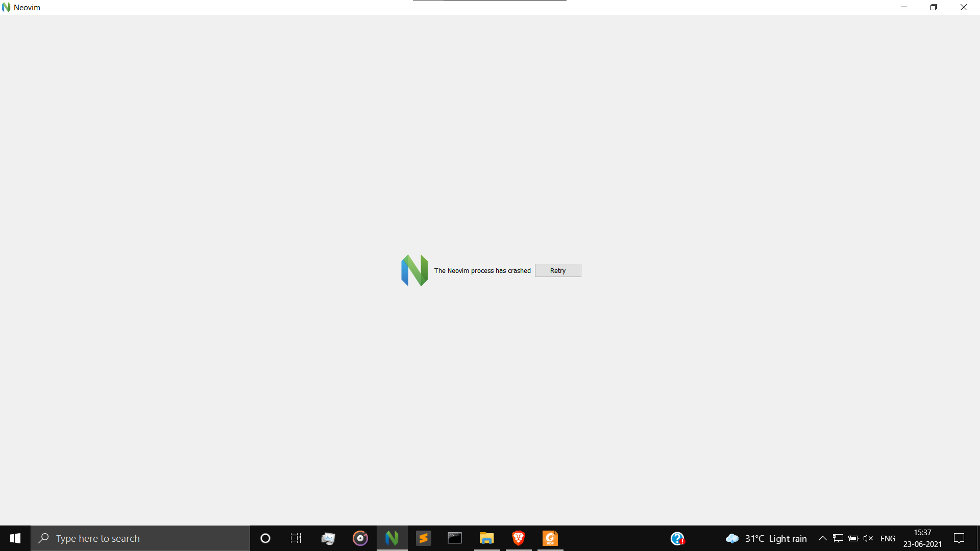
Task: Click the ENG language indicator
Action: 888,538
